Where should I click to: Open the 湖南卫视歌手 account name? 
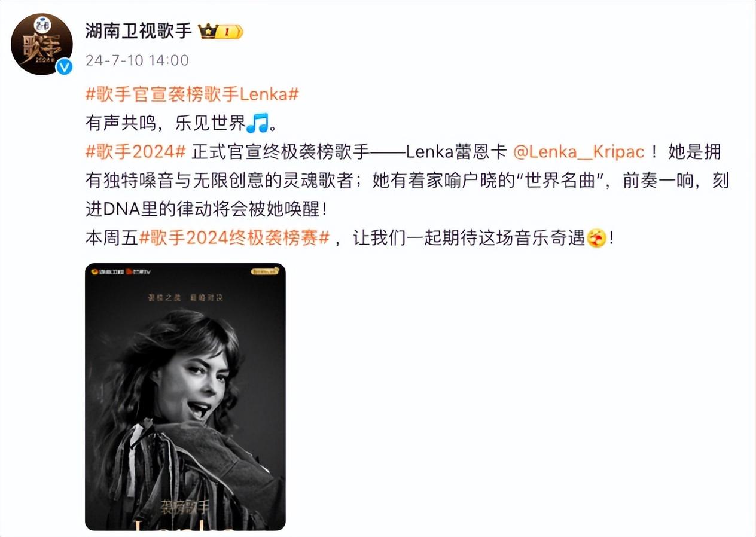[x=139, y=31]
